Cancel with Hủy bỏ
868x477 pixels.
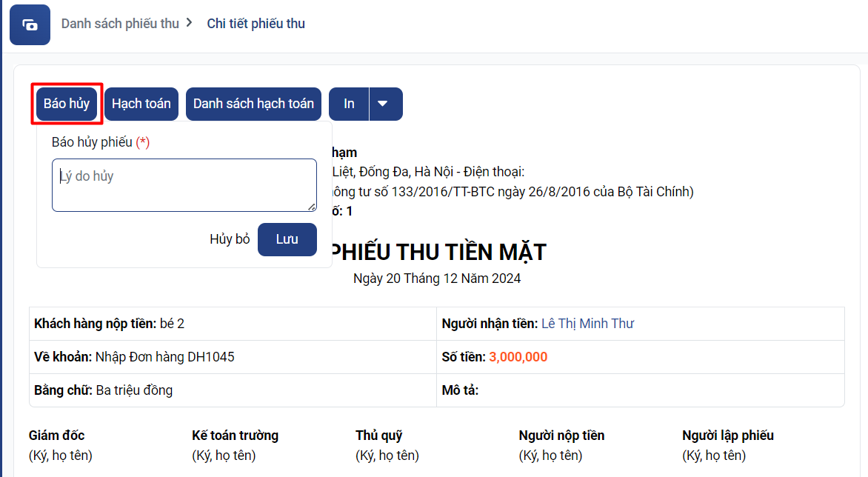pos(230,239)
